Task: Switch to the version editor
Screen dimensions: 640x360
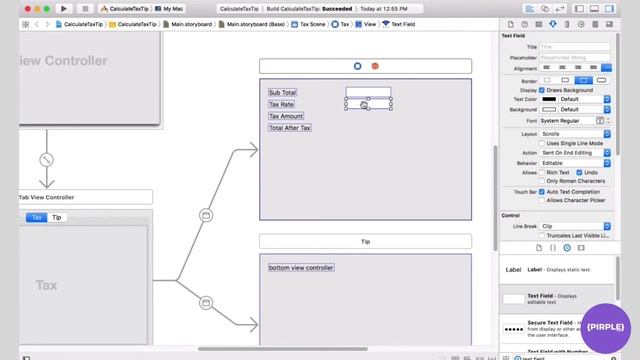Action: tap(560, 9)
